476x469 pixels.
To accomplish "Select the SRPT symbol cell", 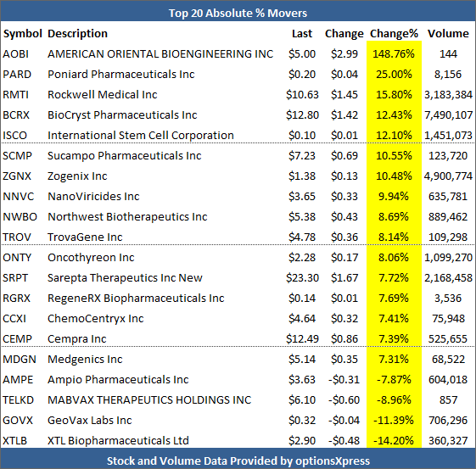I will 15,277.
